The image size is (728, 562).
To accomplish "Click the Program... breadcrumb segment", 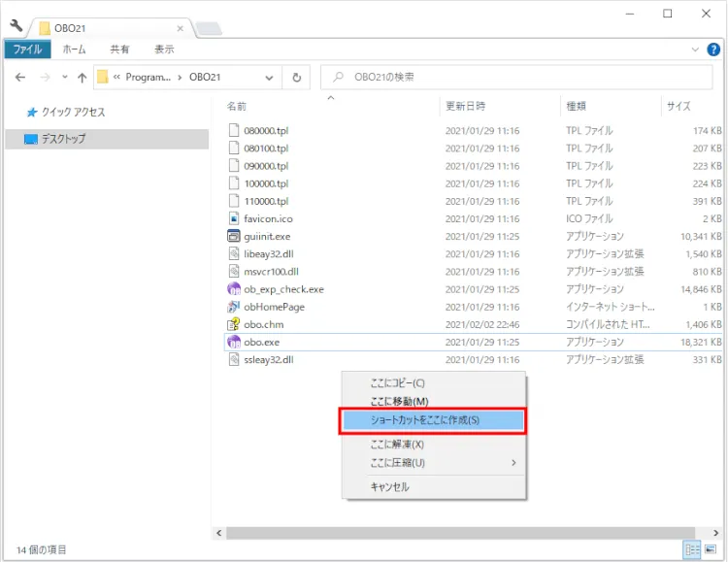I will [149, 77].
